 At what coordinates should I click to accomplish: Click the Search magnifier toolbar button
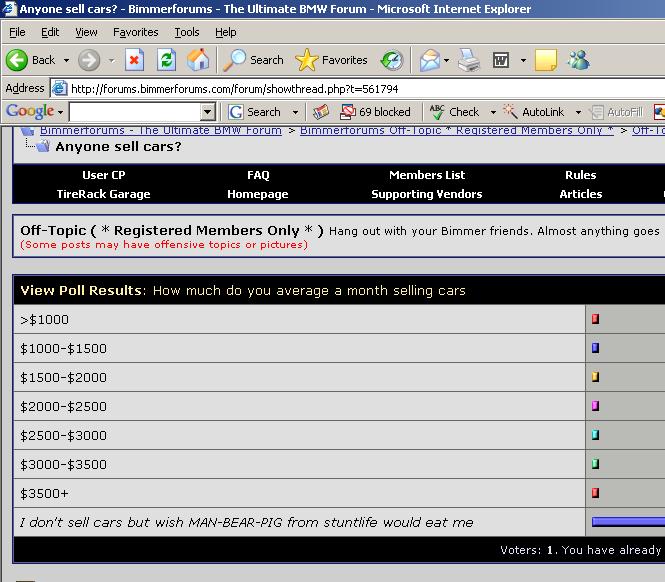(x=254, y=60)
